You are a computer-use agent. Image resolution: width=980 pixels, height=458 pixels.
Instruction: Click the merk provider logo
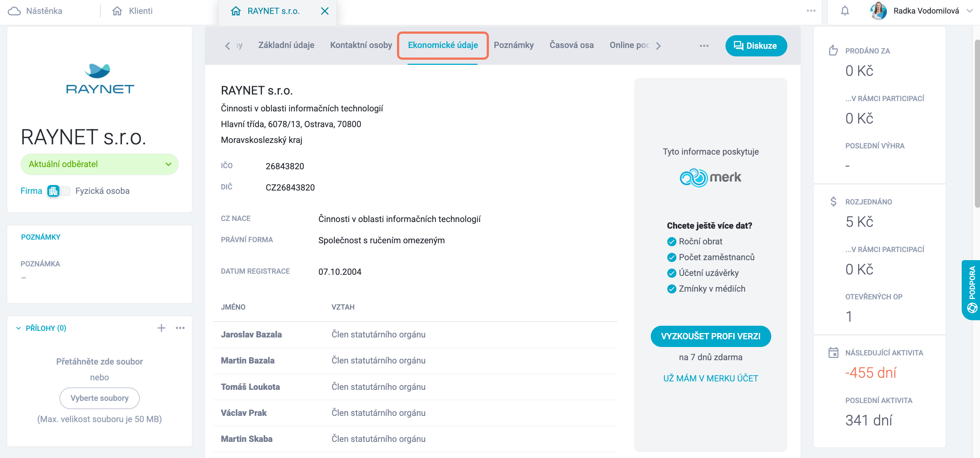(710, 177)
